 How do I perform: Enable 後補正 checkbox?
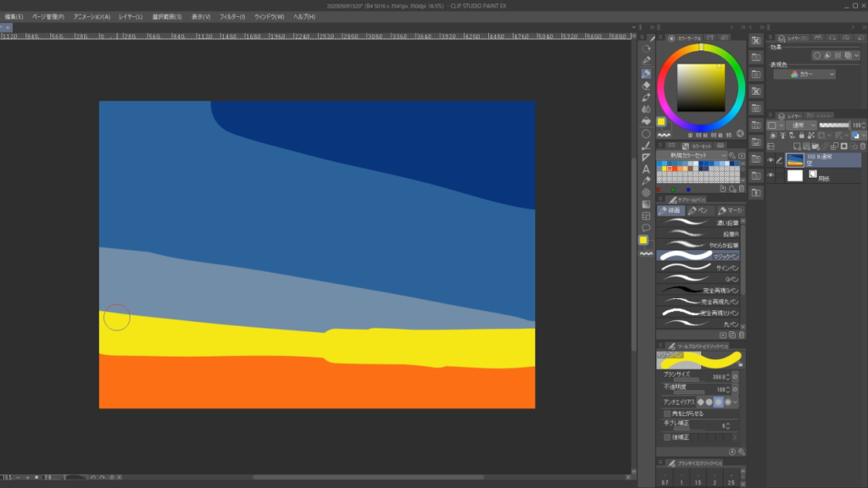tap(667, 437)
